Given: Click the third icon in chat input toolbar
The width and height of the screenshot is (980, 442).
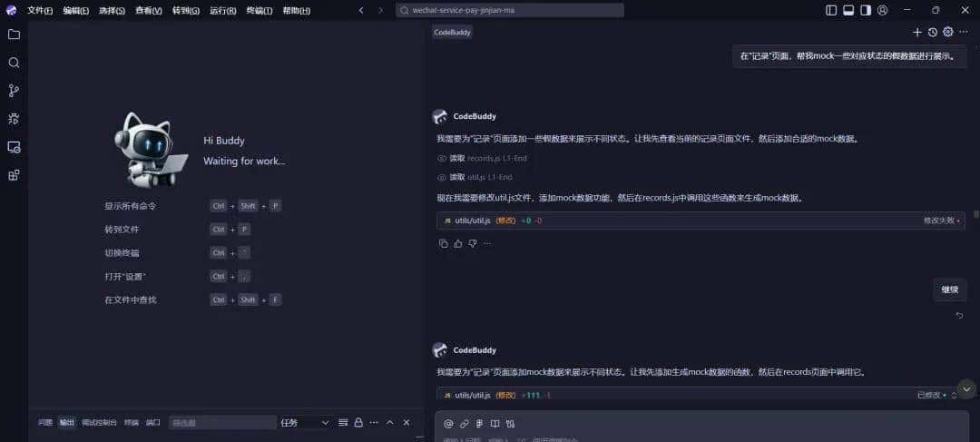Looking at the screenshot, I should pyautogui.click(x=479, y=423).
